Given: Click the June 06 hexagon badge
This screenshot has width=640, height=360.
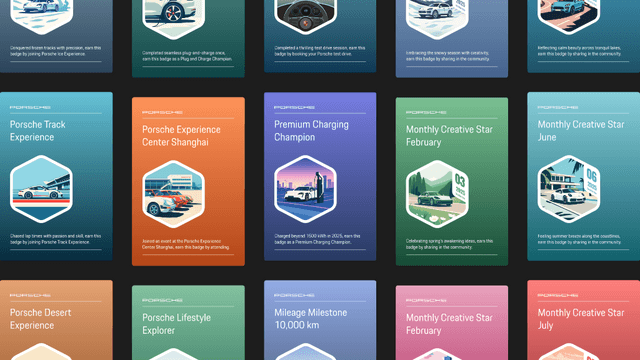Looking at the screenshot, I should [x=569, y=189].
